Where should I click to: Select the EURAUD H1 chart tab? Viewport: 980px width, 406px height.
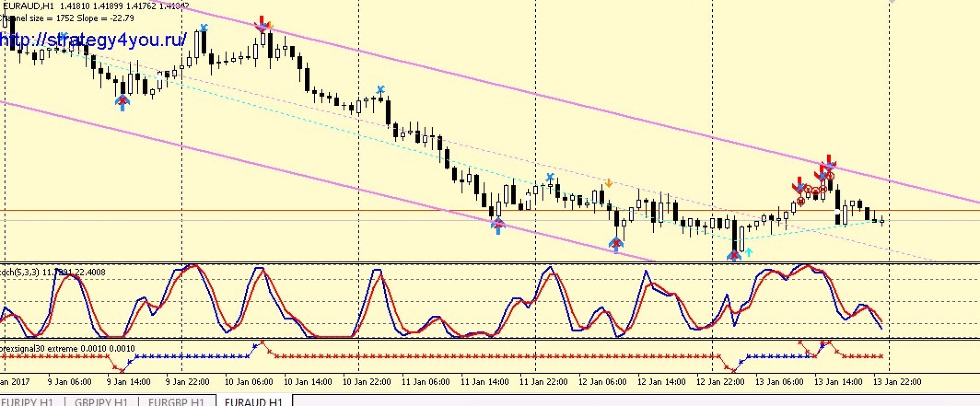tap(253, 401)
